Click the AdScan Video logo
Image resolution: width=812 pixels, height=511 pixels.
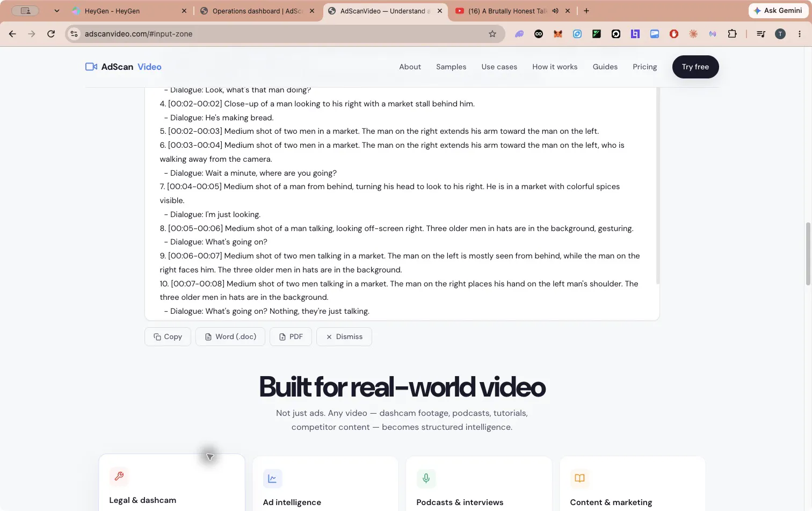(124, 67)
